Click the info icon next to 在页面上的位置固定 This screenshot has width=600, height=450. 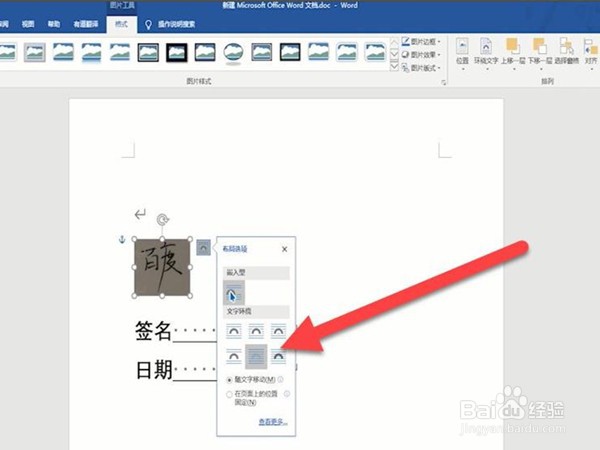tap(287, 394)
